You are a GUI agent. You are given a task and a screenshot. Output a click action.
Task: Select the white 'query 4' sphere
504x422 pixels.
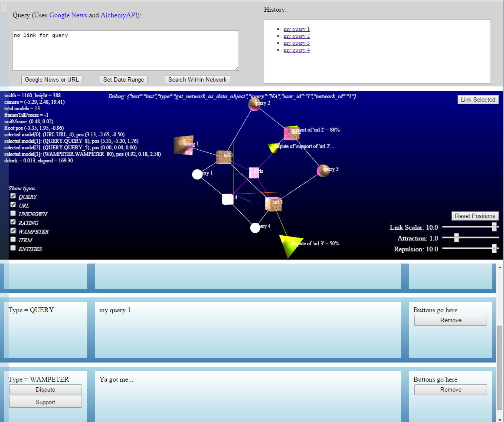click(255, 227)
